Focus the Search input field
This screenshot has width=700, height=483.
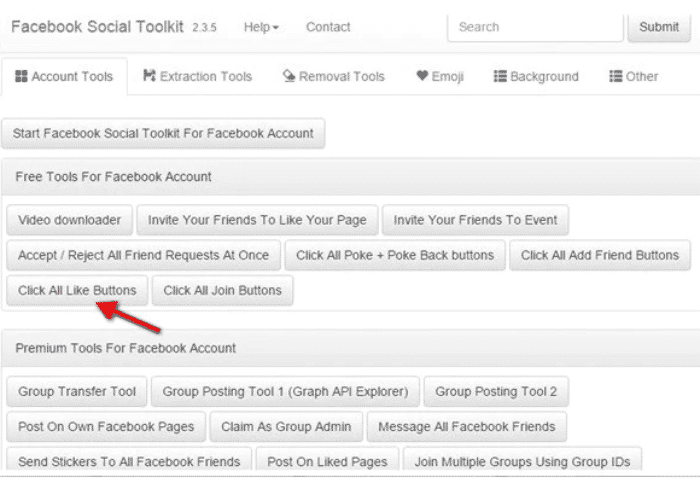[535, 27]
